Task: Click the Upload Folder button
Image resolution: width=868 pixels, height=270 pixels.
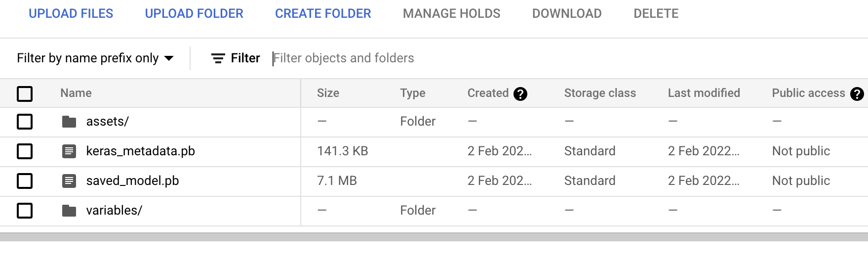Action: click(x=194, y=14)
